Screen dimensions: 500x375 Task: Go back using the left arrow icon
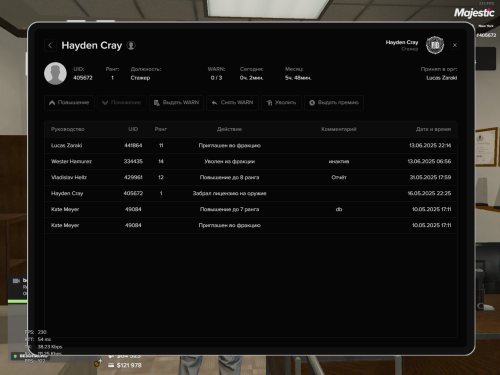coord(50,45)
